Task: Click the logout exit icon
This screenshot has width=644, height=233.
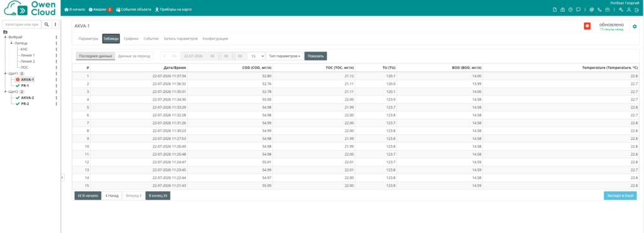Action: pos(636,9)
